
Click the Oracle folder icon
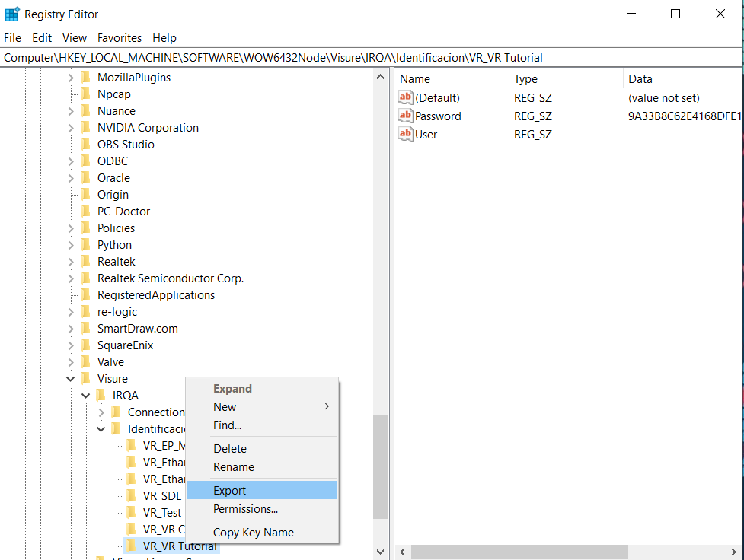[86, 178]
